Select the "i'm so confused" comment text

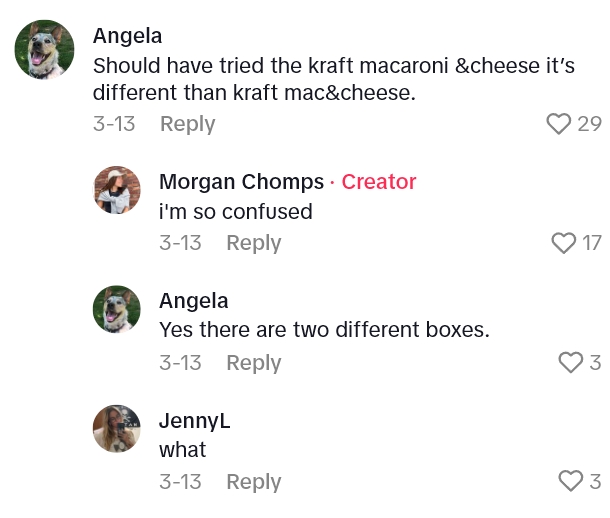tap(235, 212)
